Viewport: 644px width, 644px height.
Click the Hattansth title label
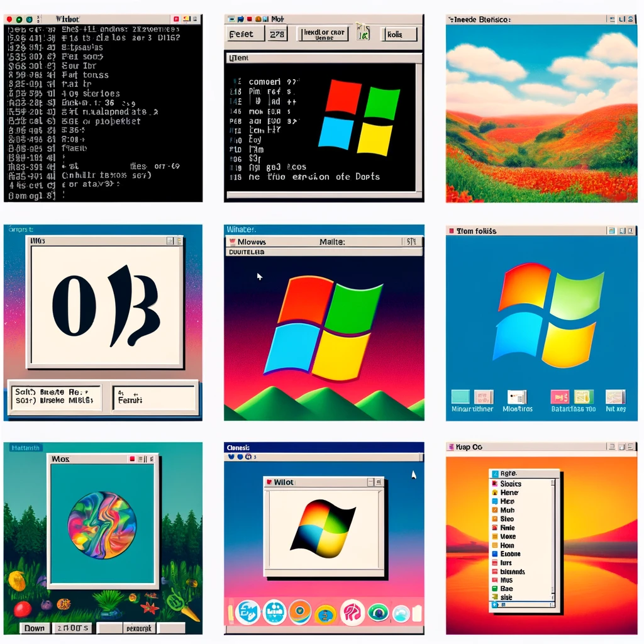pyautogui.click(x=25, y=448)
